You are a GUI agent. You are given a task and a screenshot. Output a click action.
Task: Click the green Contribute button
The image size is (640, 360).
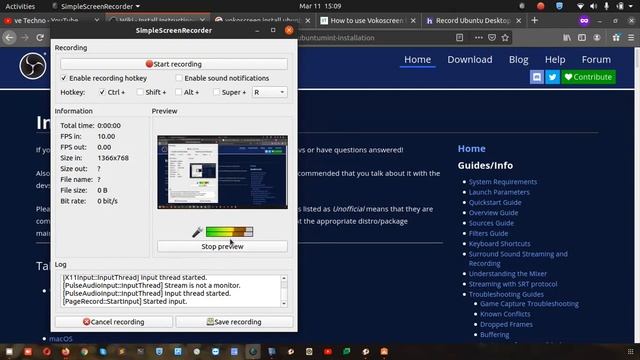pos(589,77)
